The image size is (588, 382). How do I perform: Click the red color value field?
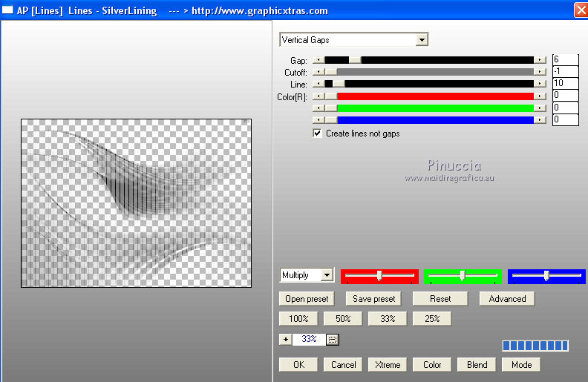point(566,95)
